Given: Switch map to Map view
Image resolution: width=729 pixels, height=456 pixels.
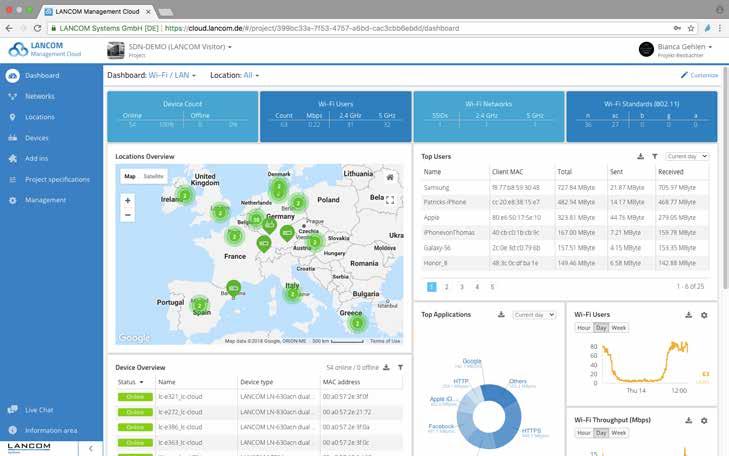Looking at the screenshot, I should tap(130, 176).
